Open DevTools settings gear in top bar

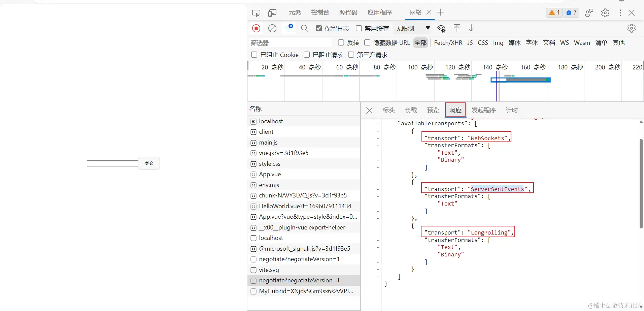[x=605, y=13]
